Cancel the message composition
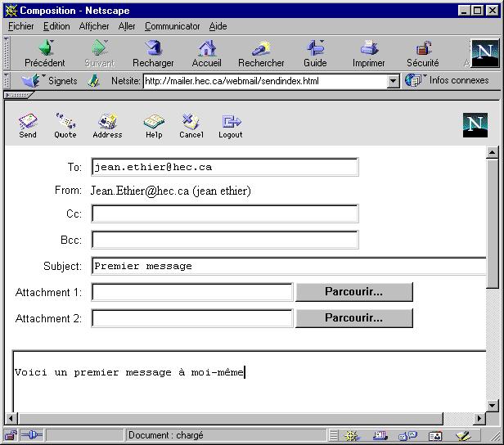Screen dimensions: 504x445 [x=191, y=121]
